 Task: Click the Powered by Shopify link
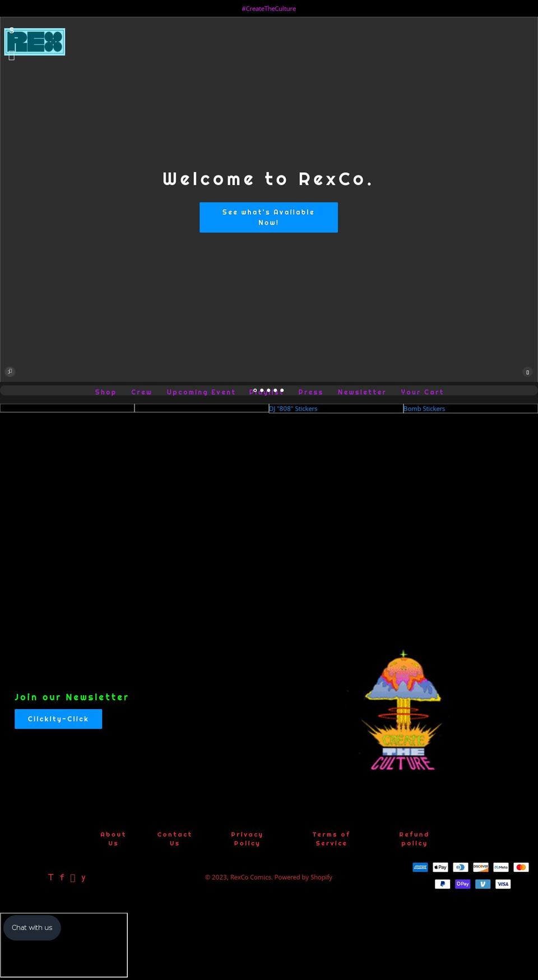303,877
